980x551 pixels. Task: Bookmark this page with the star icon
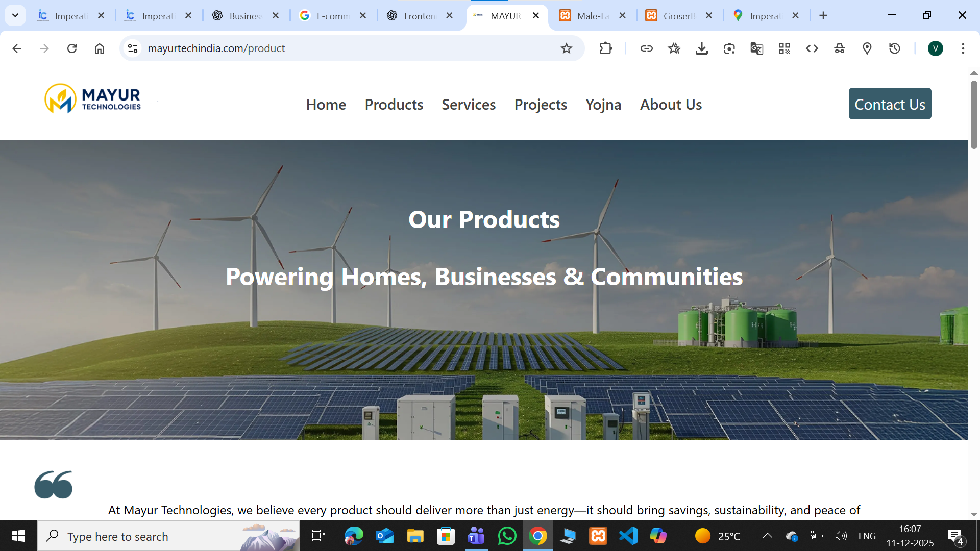tap(567, 48)
